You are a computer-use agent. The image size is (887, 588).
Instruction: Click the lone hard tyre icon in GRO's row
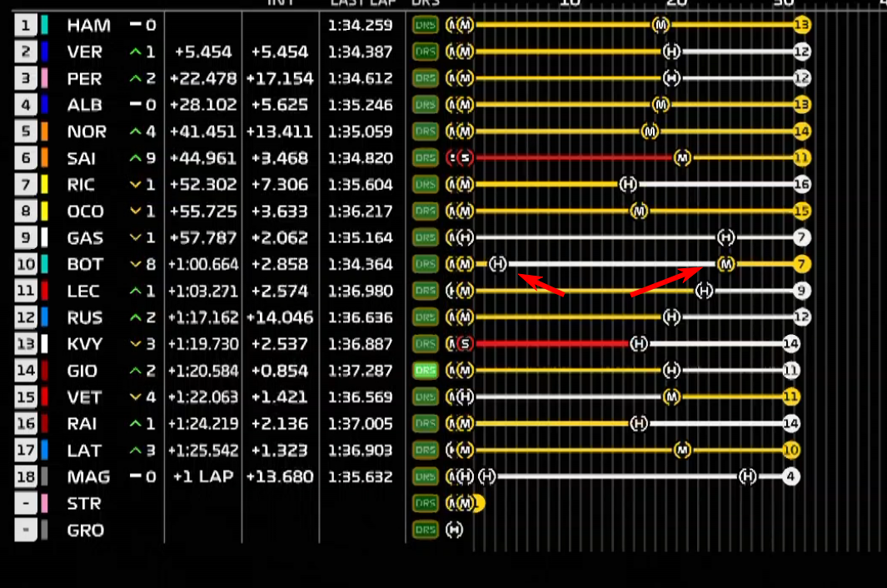[454, 530]
